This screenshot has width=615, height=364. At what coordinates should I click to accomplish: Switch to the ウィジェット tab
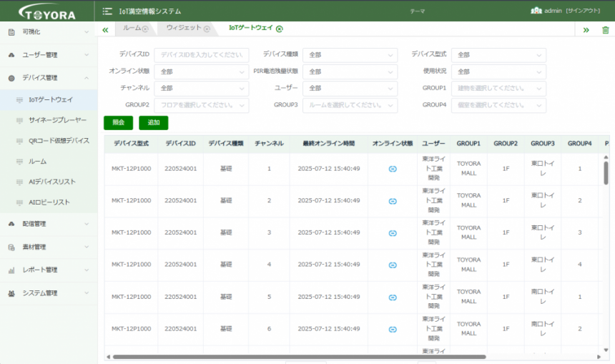point(184,28)
